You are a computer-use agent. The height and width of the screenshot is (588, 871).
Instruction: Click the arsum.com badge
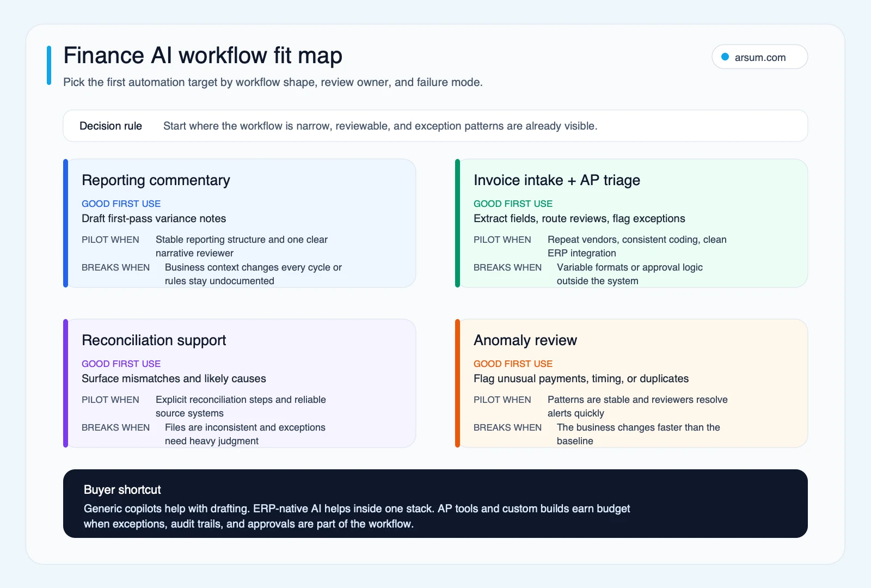(x=759, y=57)
